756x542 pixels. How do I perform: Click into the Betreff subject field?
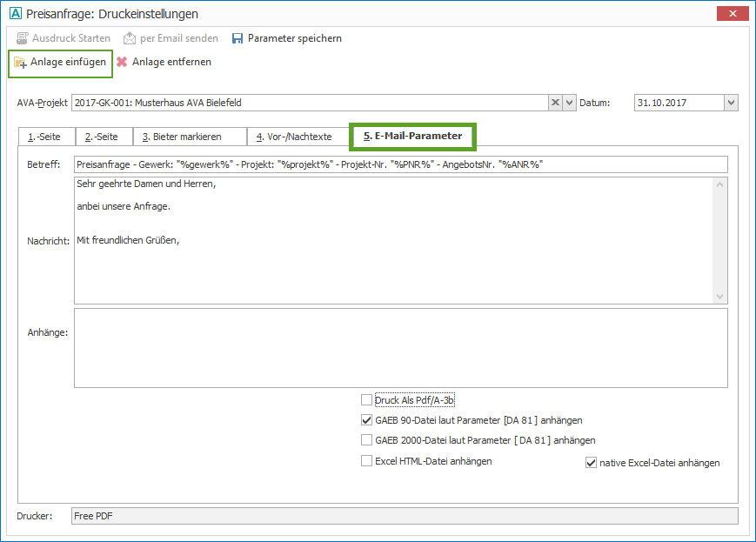pyautogui.click(x=400, y=164)
